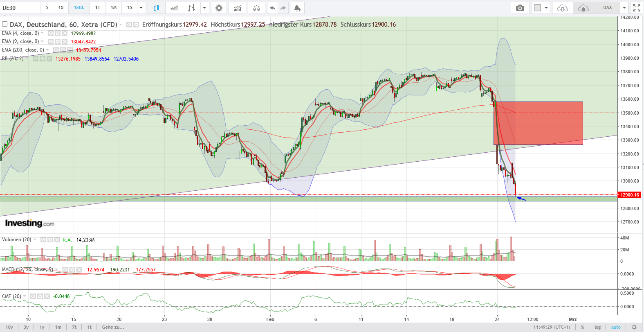
Task: Set the date range to 3y
Action: coord(26,327)
